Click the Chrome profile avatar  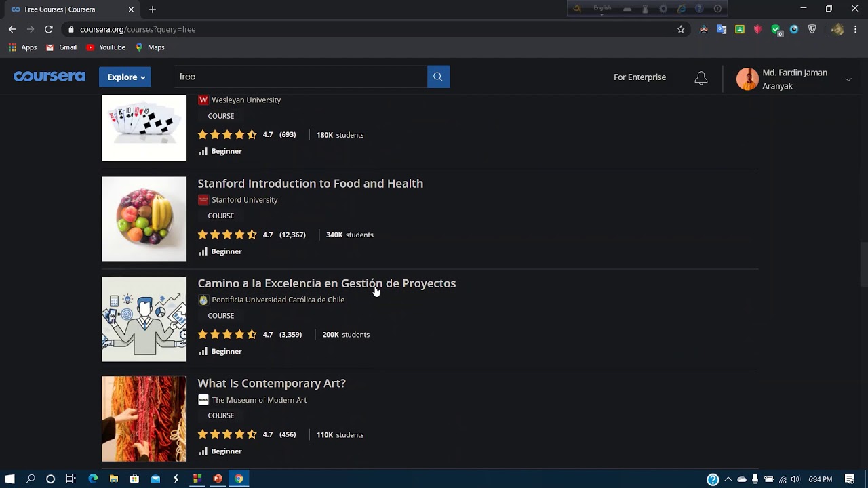[x=837, y=29]
